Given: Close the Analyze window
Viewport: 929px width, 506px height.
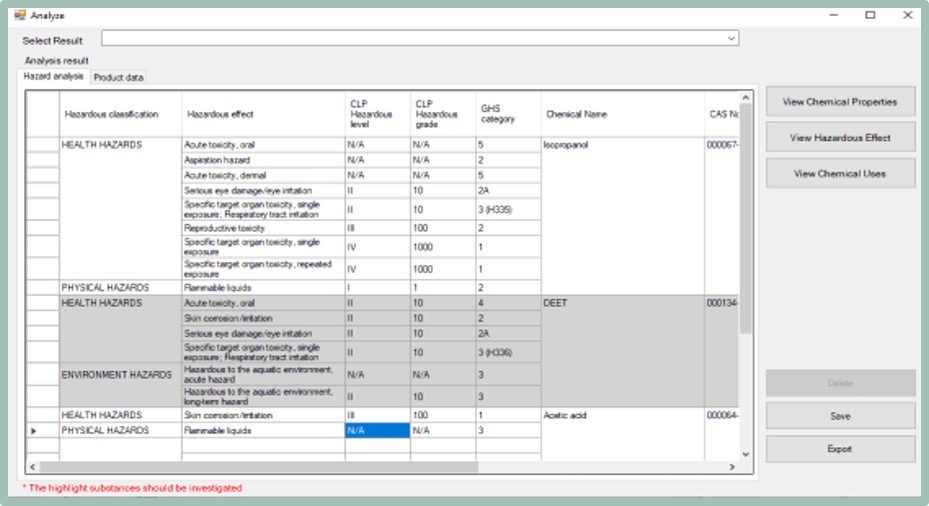Looking at the screenshot, I should (x=908, y=15).
